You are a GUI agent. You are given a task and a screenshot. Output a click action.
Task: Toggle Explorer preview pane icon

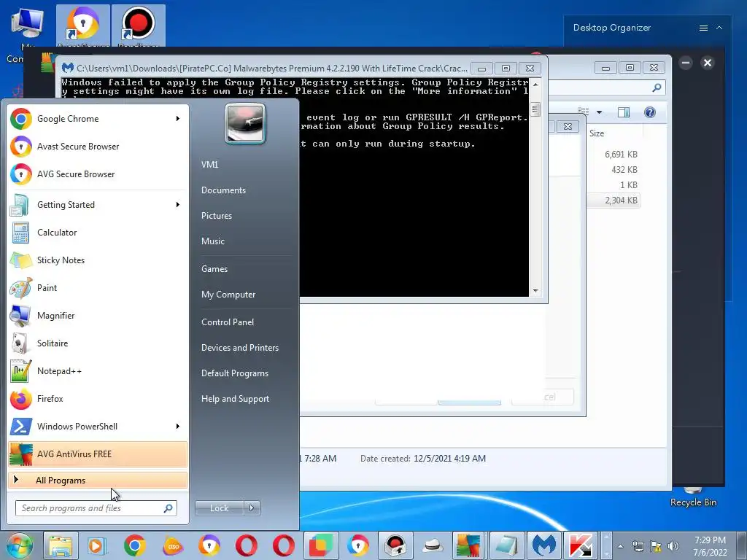click(x=624, y=112)
